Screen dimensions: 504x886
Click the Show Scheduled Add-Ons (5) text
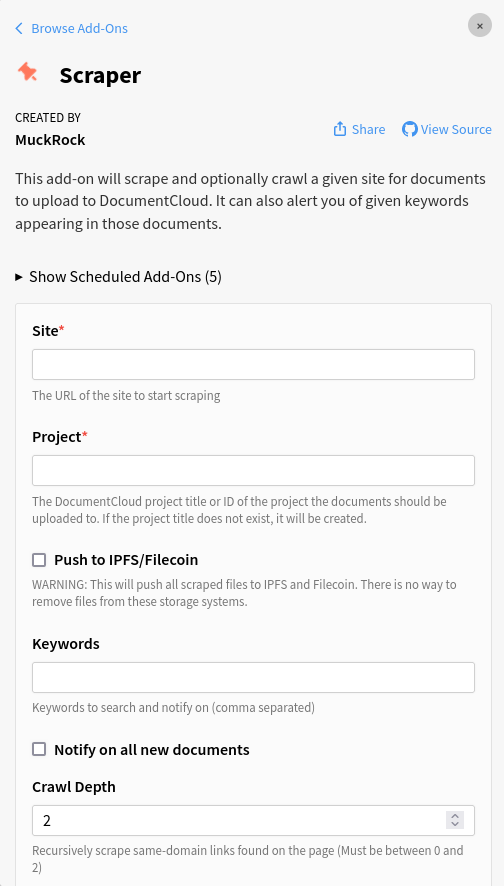pos(125,277)
